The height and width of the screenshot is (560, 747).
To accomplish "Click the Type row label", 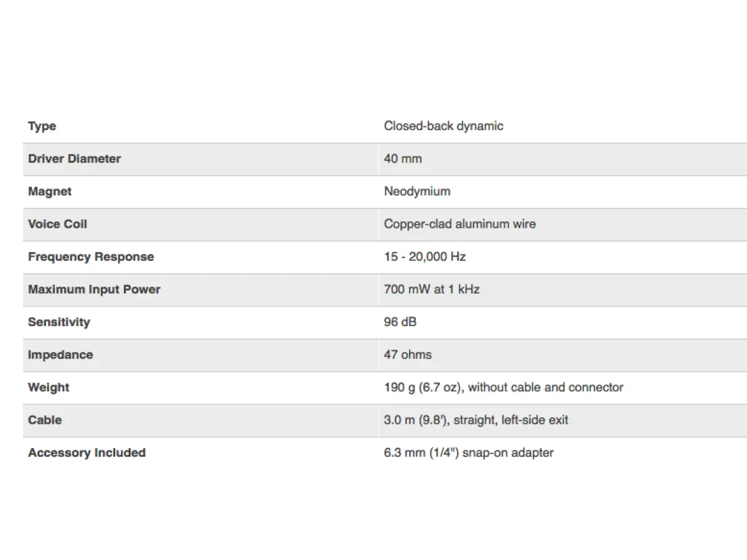I will tap(42, 126).
